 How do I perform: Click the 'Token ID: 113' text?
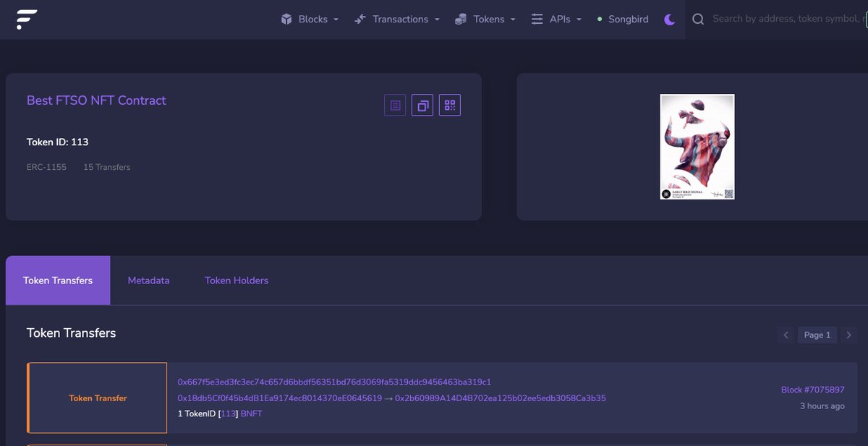click(x=58, y=142)
